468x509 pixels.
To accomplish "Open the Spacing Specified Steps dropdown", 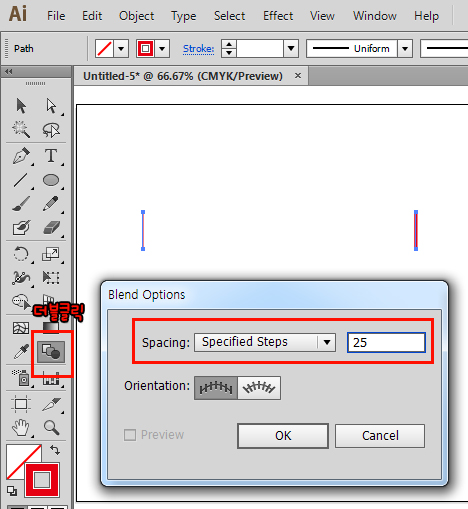I will point(265,342).
